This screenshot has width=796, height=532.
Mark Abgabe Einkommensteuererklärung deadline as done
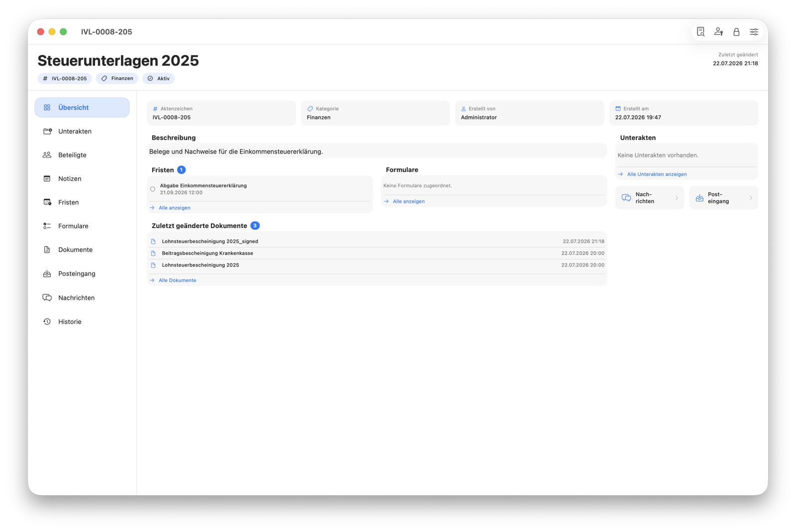point(153,189)
